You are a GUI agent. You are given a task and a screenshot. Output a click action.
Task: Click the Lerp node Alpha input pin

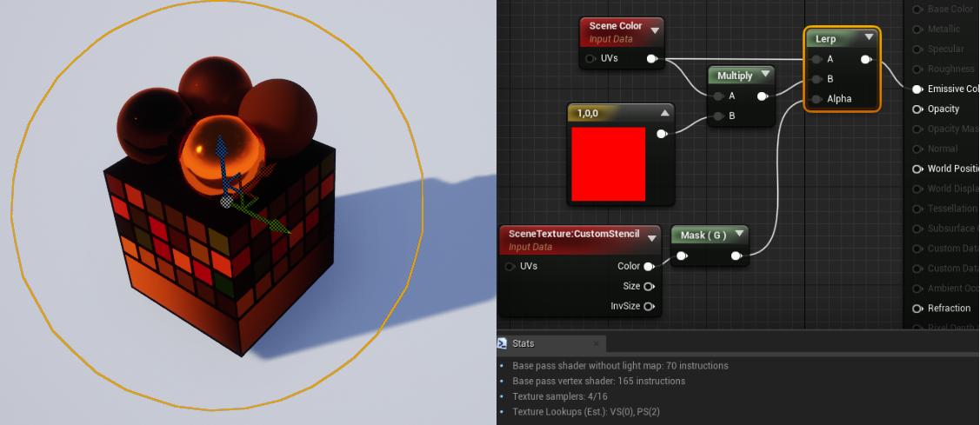(x=817, y=99)
